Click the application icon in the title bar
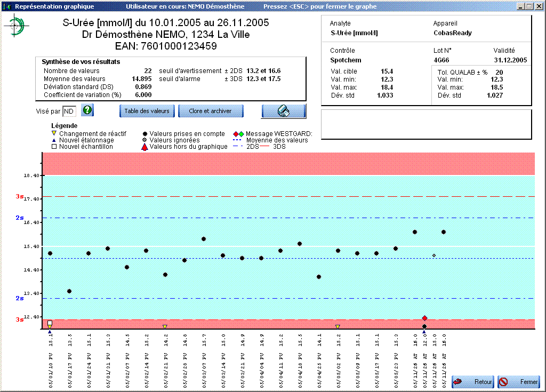 point(6,6)
